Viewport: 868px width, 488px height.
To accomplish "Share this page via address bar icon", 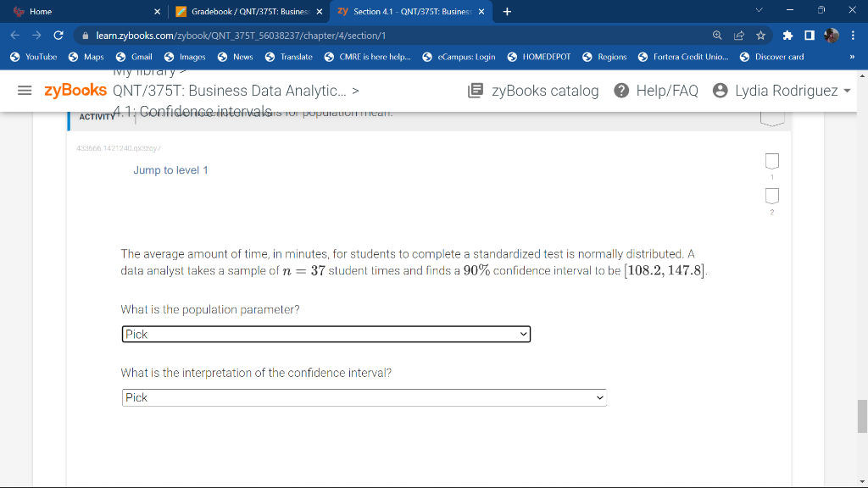I will click(739, 36).
